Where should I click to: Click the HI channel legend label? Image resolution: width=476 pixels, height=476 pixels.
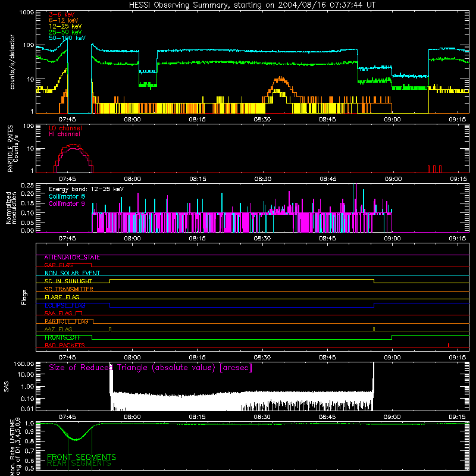pos(64,134)
